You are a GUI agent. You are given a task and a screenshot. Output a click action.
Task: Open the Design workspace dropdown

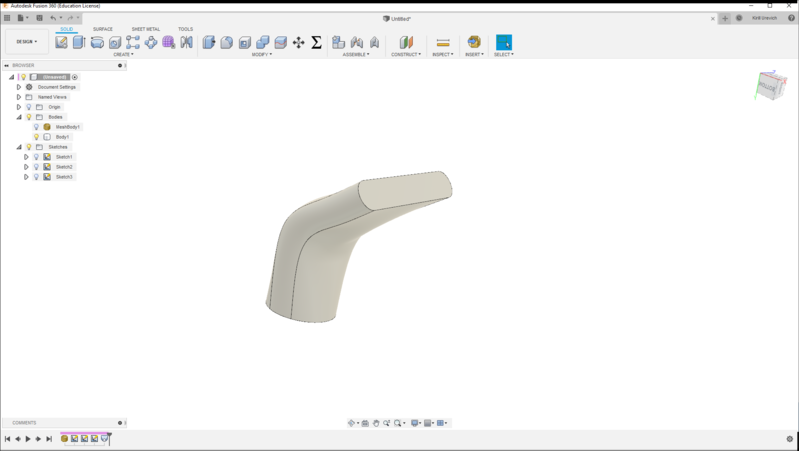[27, 42]
